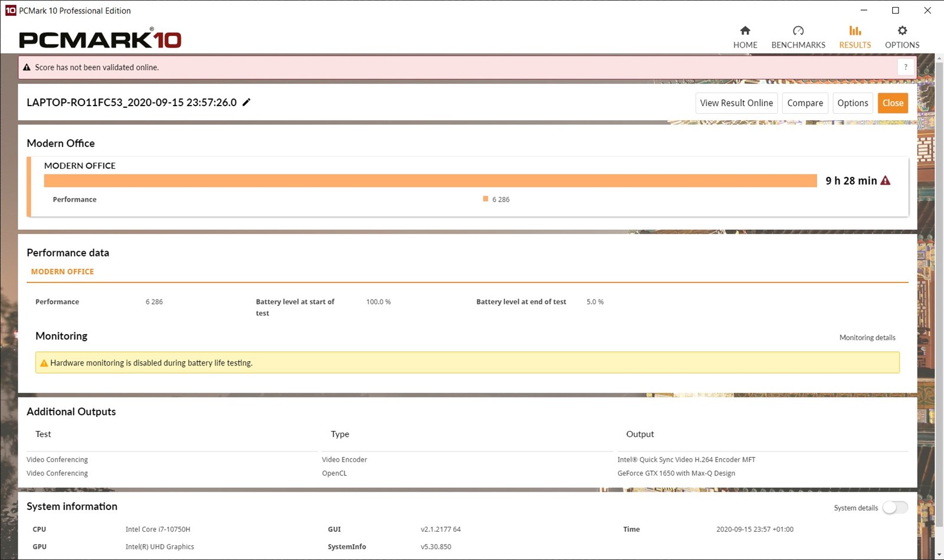944x560 pixels.
Task: Click the Test column header
Action: point(43,434)
